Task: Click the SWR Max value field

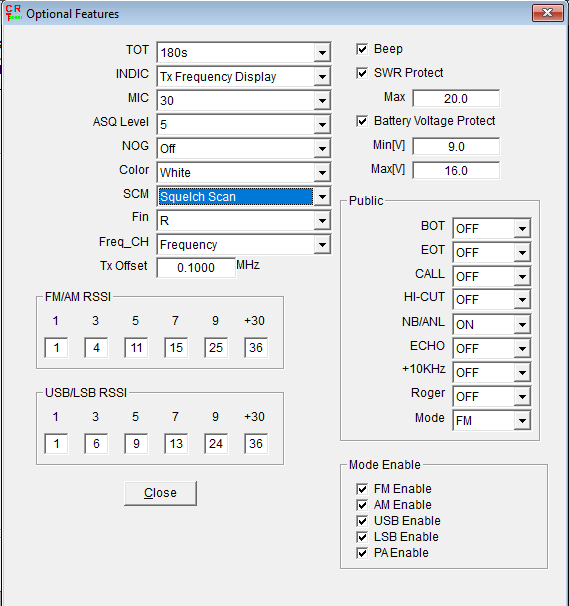Action: coord(456,99)
